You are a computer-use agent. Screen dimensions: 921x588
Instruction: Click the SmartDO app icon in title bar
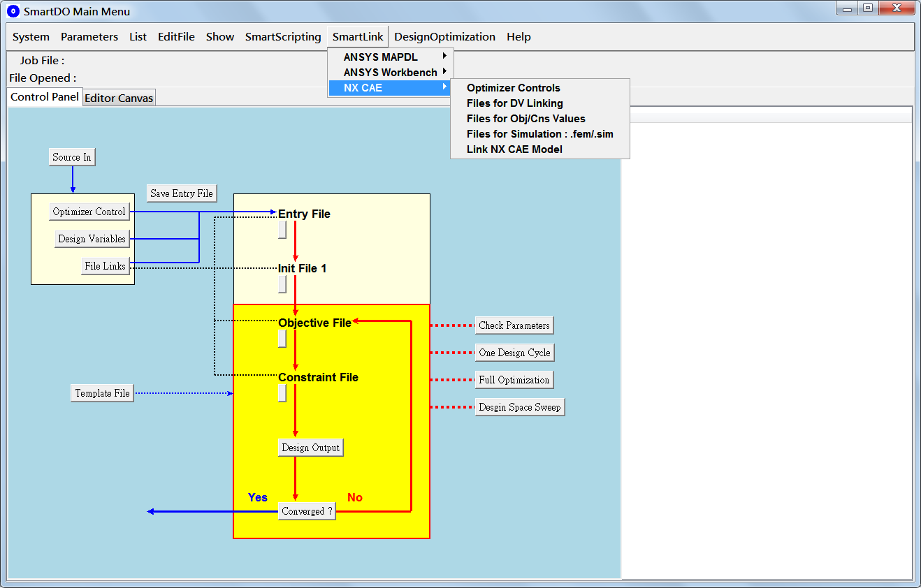click(x=13, y=11)
